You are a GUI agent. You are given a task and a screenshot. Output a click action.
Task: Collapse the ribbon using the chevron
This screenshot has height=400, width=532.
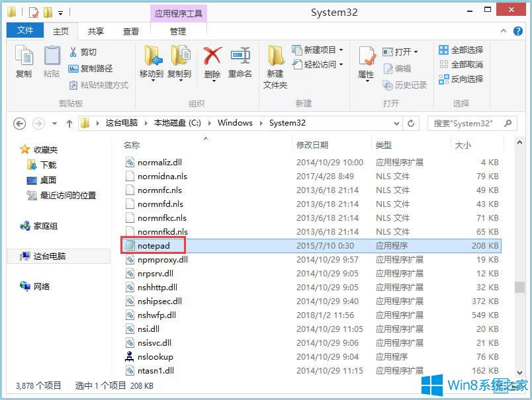[503, 30]
